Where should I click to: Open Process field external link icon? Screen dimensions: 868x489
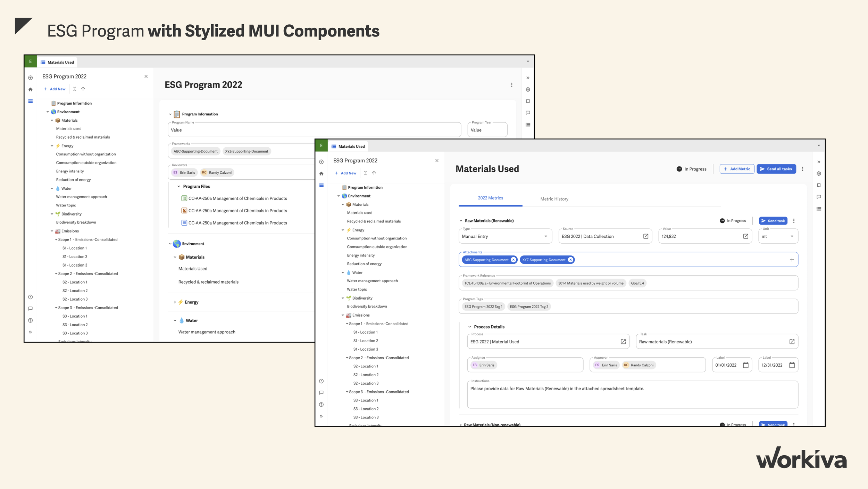tap(623, 342)
